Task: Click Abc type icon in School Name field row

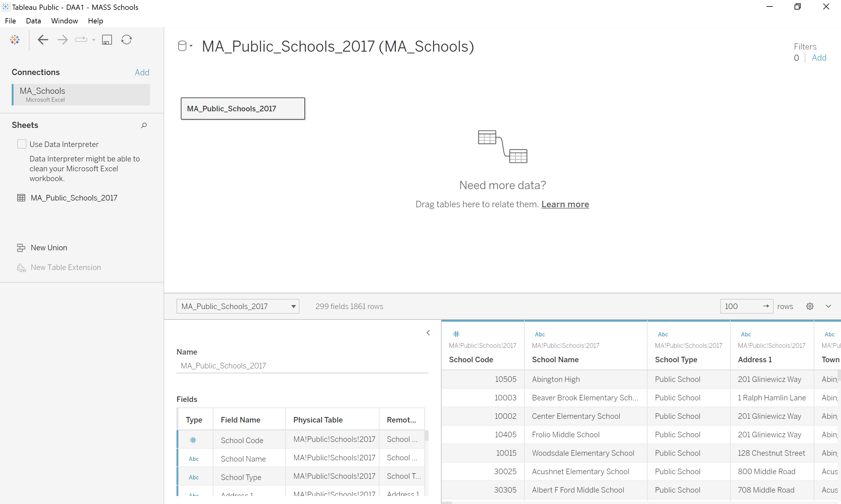Action: tap(193, 459)
